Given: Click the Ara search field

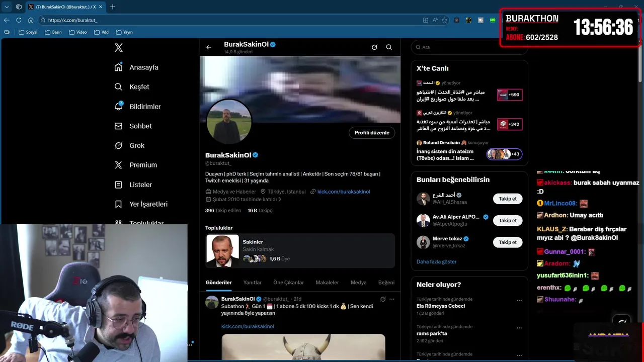Looking at the screenshot, I should pyautogui.click(x=469, y=47).
